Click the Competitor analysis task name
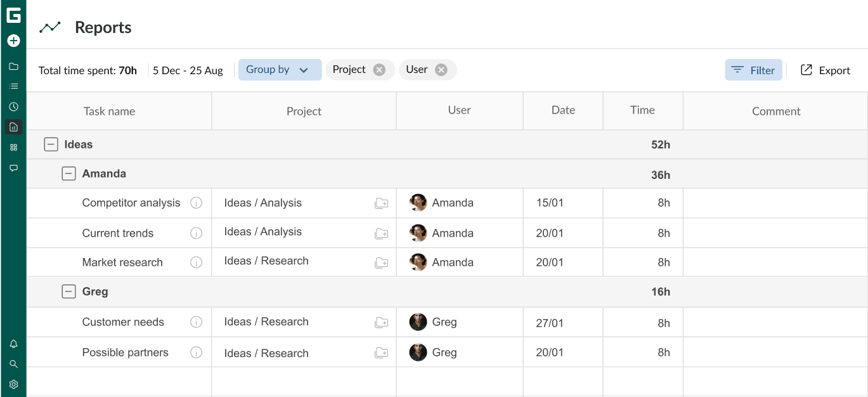 point(131,203)
